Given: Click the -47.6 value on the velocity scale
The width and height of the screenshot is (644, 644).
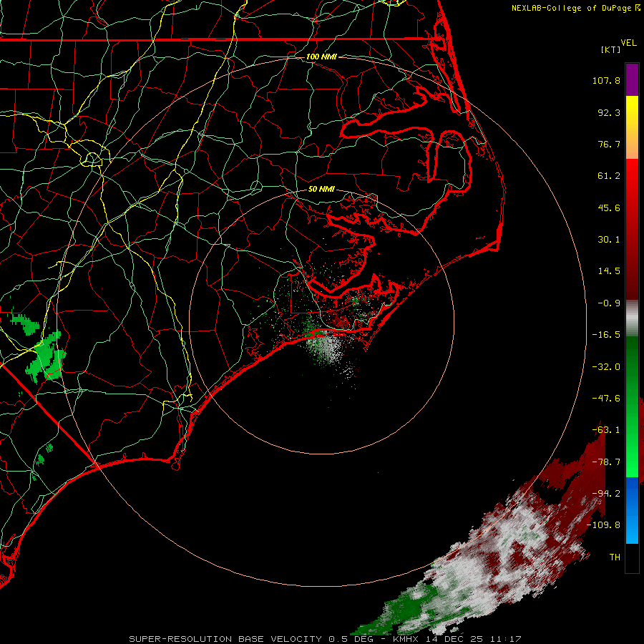Looking at the screenshot, I should pos(606,399).
